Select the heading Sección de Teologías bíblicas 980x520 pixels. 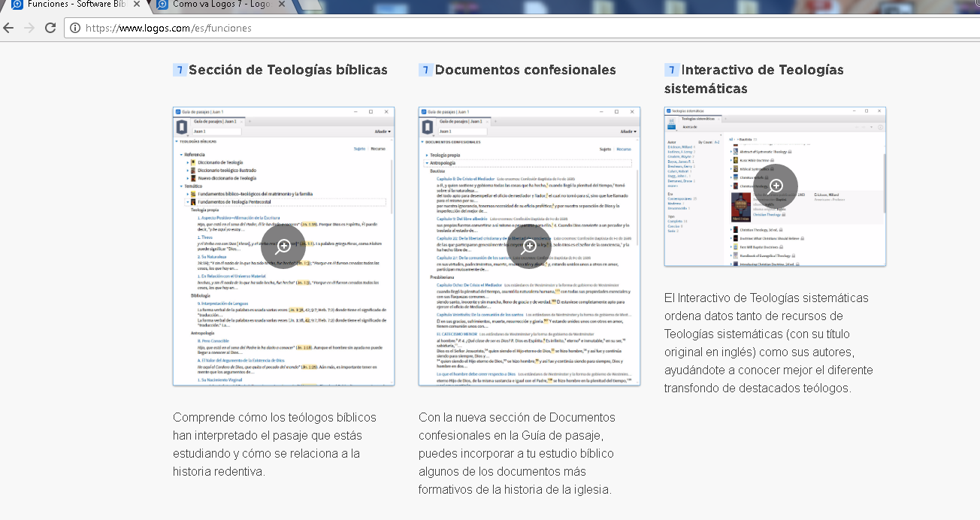coord(288,70)
